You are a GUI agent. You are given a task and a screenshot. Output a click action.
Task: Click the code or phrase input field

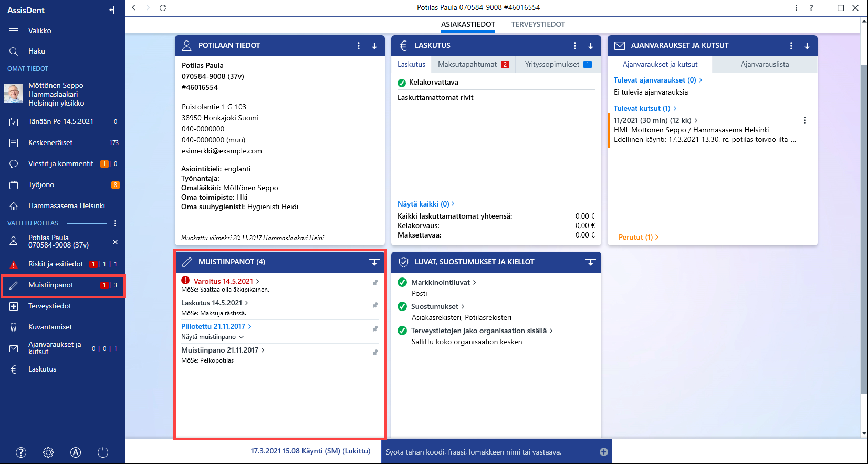489,452
